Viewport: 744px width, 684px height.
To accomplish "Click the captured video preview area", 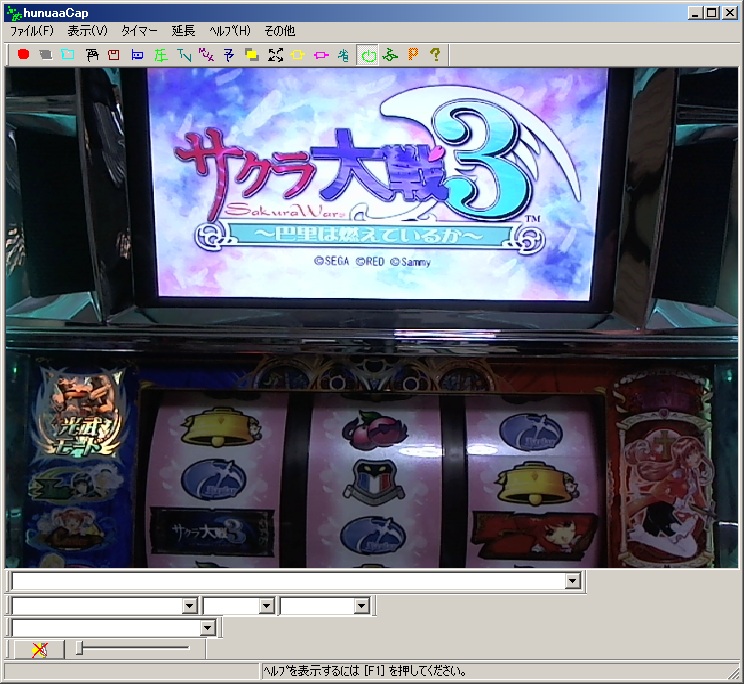I will click(x=372, y=317).
